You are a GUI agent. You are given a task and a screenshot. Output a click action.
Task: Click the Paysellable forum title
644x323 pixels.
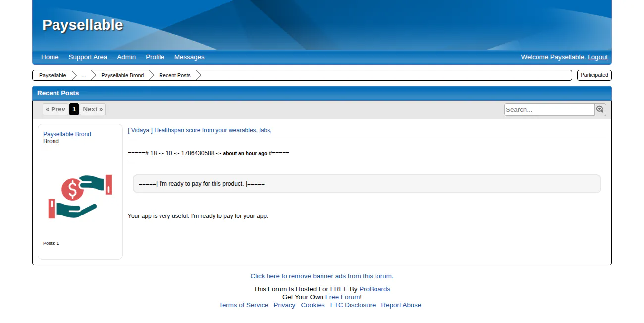(83, 25)
